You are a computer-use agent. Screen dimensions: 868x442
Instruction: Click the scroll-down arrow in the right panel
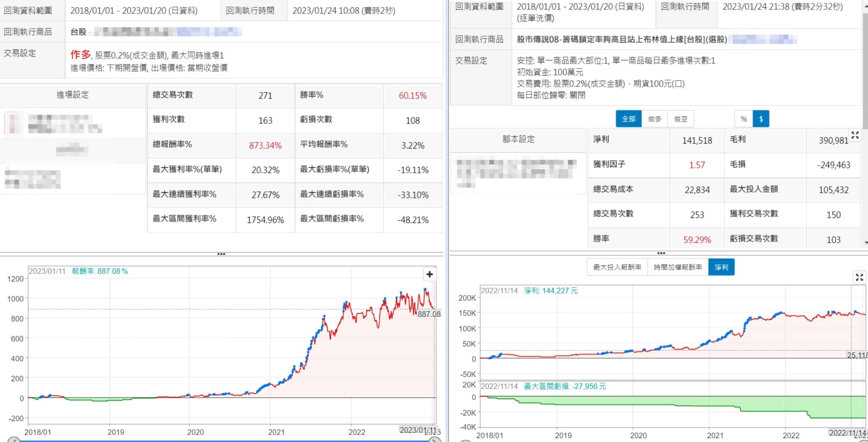[866, 243]
